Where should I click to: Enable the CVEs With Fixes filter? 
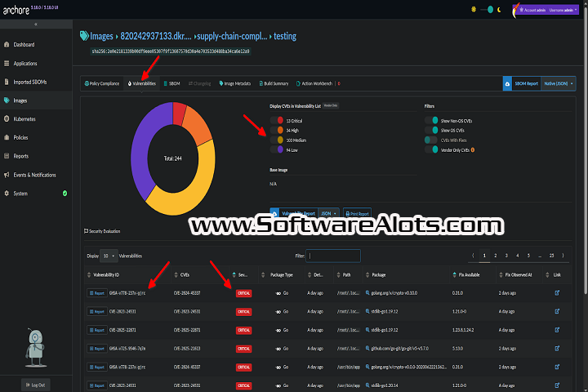(x=431, y=140)
